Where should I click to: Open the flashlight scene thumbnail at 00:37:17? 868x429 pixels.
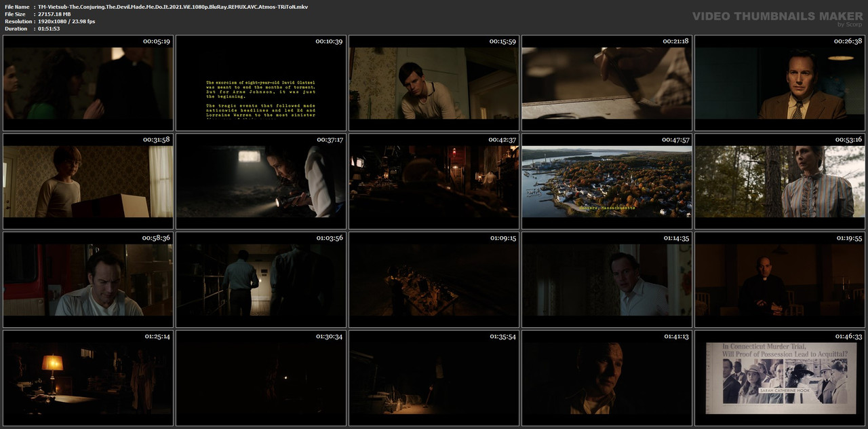pyautogui.click(x=261, y=181)
